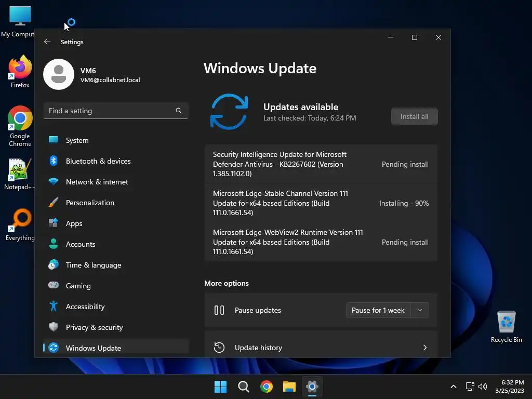The width and height of the screenshot is (532, 399).
Task: Select the Notepad++ desktop shortcut
Action: 20,174
